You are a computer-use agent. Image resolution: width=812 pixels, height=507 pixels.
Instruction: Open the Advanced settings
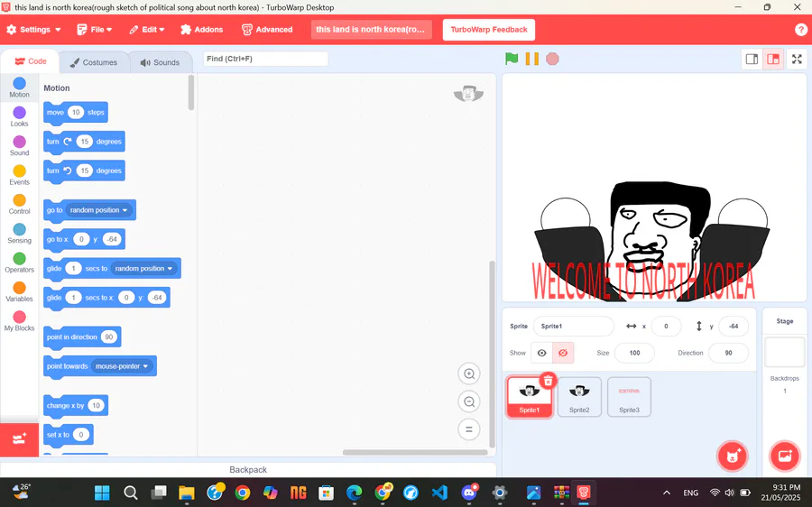[x=267, y=30]
